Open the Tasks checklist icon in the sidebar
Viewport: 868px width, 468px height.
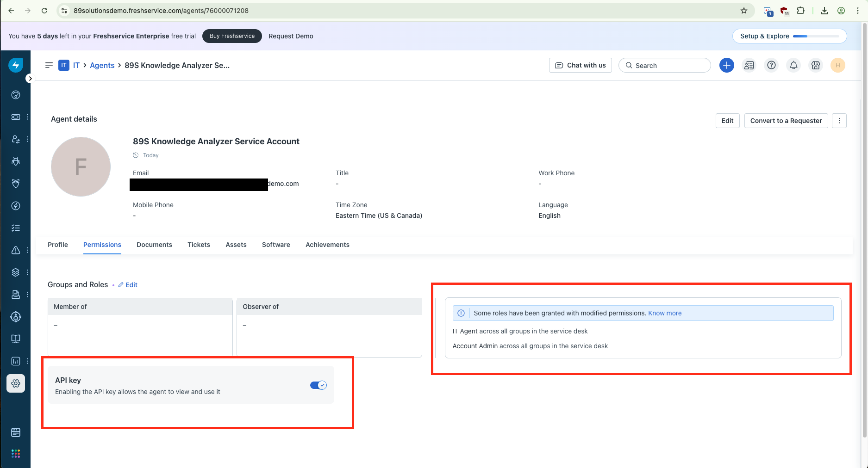tap(16, 228)
